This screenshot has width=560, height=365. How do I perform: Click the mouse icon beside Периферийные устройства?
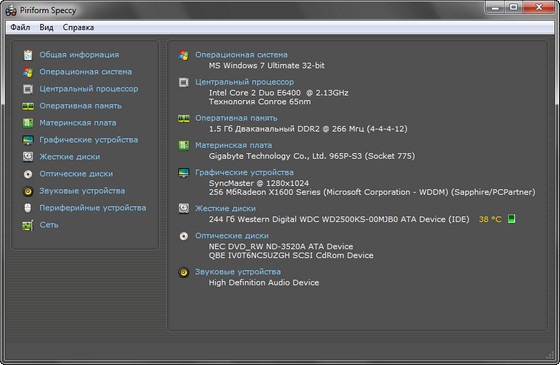pos(28,208)
